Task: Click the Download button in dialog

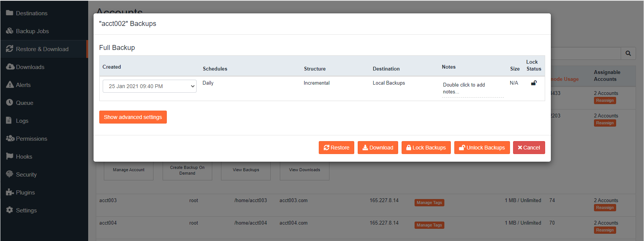Action: (x=378, y=148)
